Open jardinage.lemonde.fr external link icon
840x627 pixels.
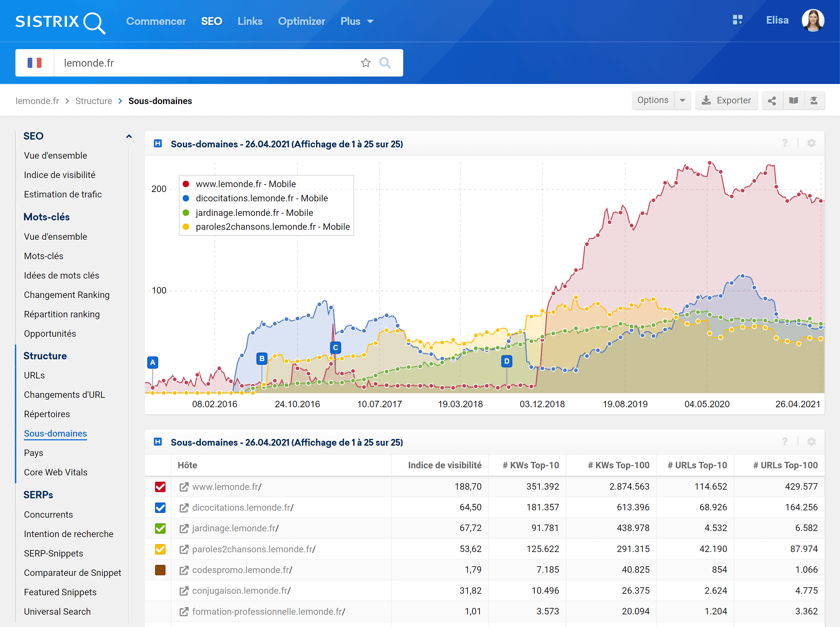click(184, 528)
